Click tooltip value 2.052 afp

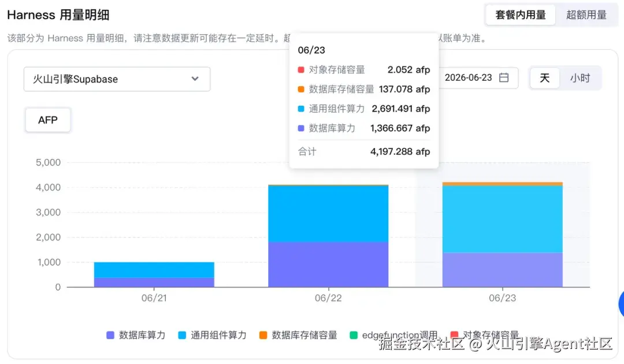click(x=408, y=69)
